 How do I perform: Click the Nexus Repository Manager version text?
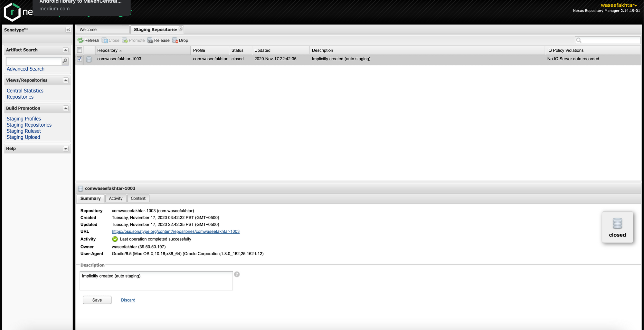pos(606,11)
